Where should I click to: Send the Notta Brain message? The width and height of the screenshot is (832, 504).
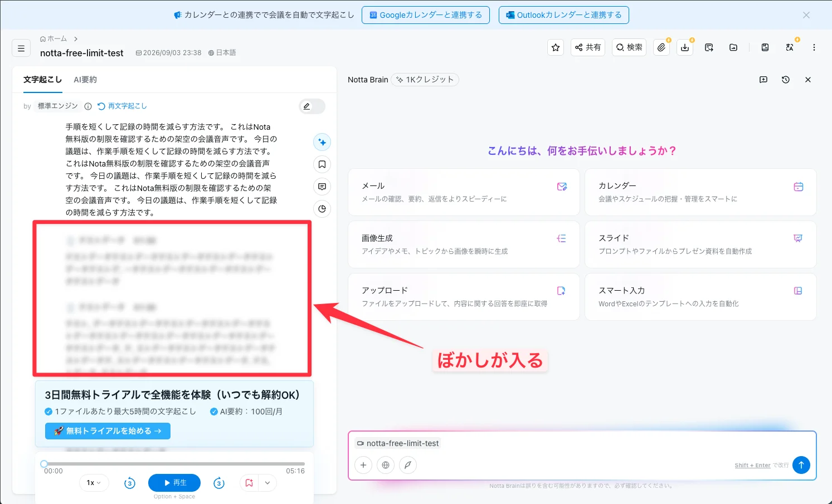tap(801, 464)
